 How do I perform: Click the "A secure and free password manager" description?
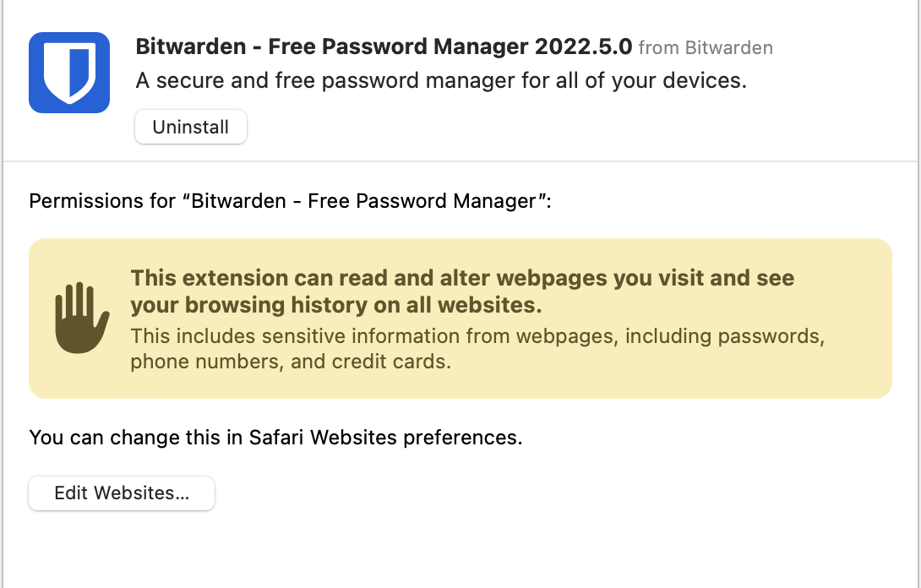pyautogui.click(x=338, y=82)
